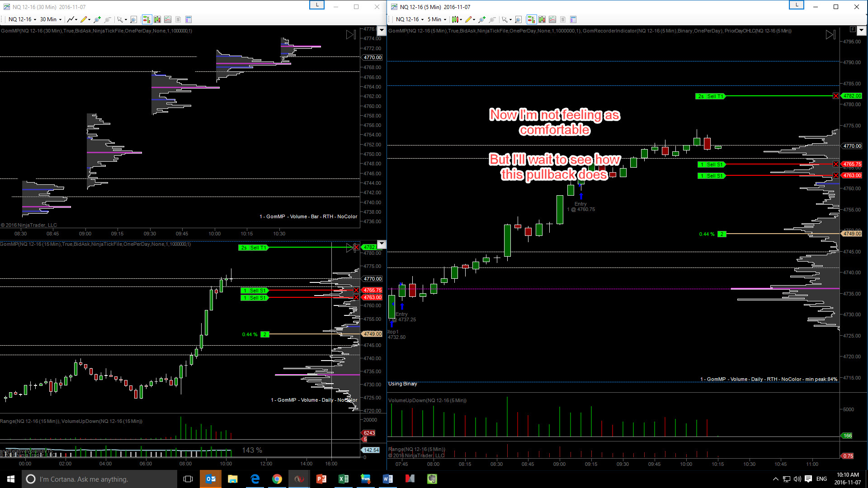Select the Sell T1 order label on the 15 Min chart
The width and height of the screenshot is (868, 488).
[x=253, y=248]
